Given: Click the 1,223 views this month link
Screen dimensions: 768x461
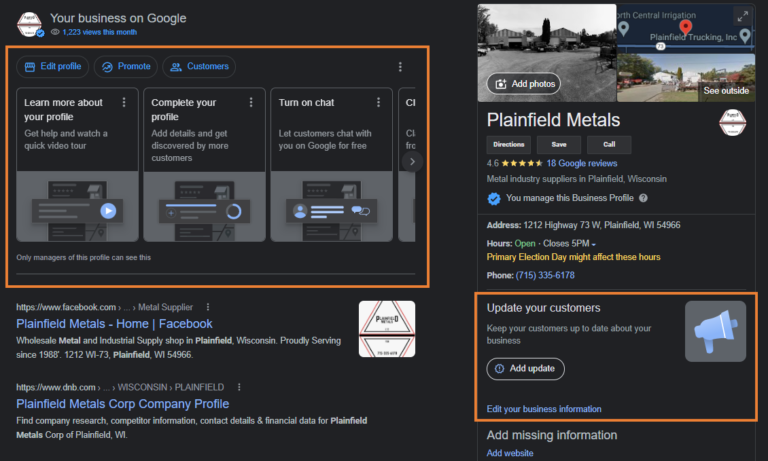Looking at the screenshot, I should (x=99, y=32).
